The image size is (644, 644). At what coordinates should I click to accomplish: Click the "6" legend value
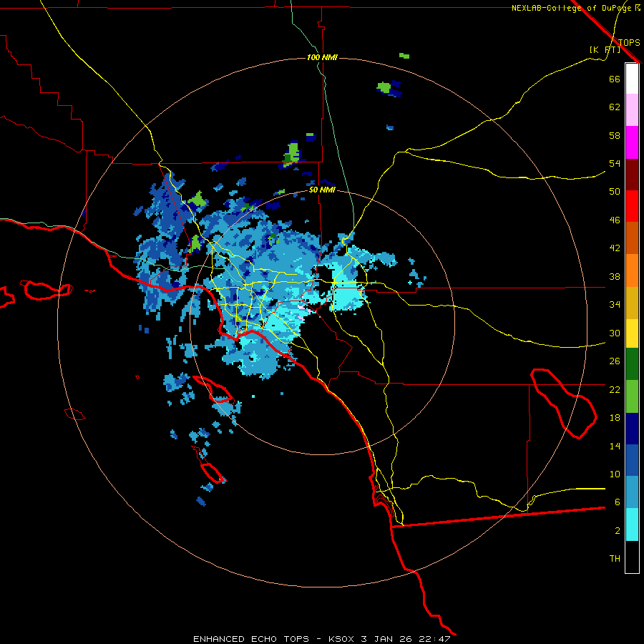[617, 502]
